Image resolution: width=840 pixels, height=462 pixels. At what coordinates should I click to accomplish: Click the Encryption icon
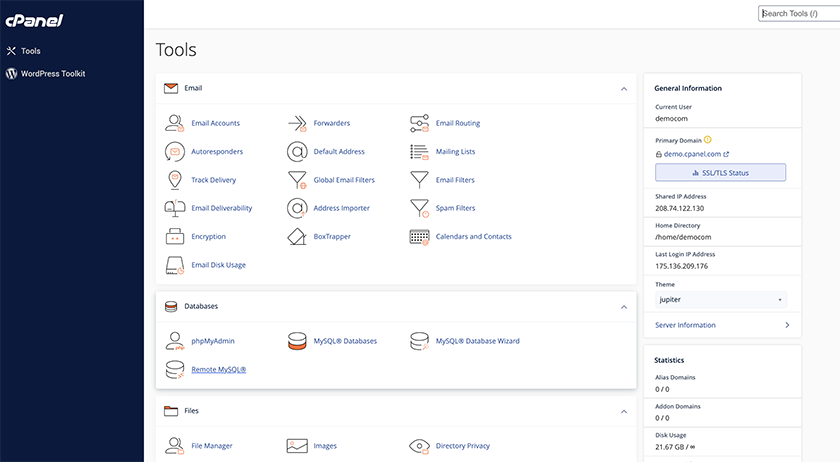pos(175,236)
